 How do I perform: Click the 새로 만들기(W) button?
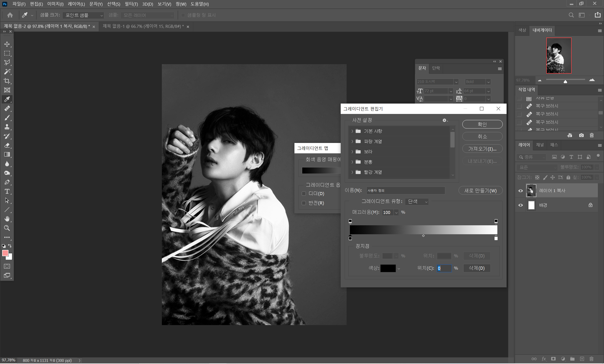click(x=480, y=190)
